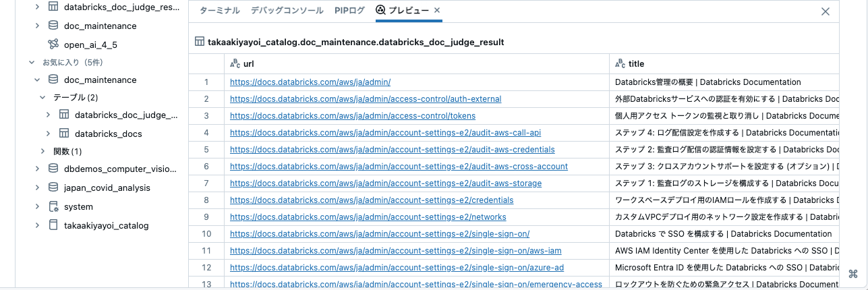
Task: Open the access-control/tokens link
Action: 353,116
